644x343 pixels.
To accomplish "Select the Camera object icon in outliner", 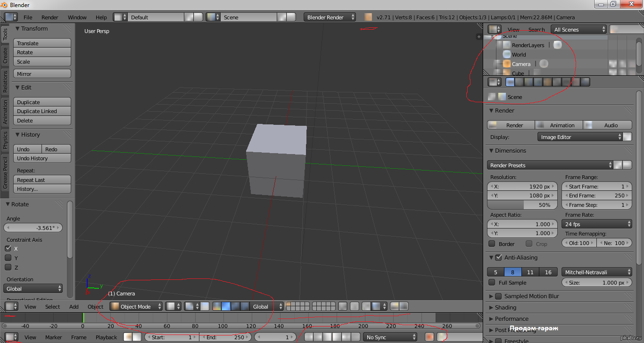I will coord(507,64).
